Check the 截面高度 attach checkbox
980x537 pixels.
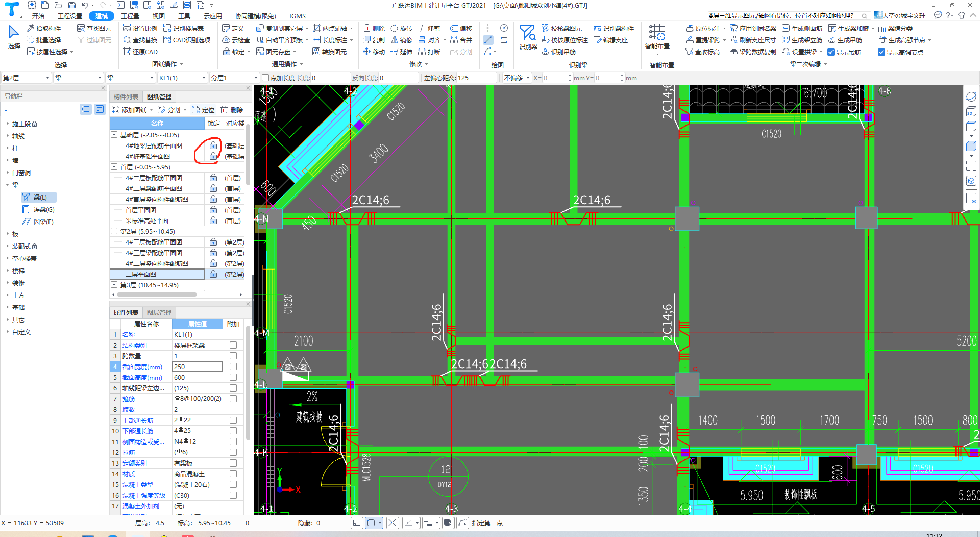point(233,377)
